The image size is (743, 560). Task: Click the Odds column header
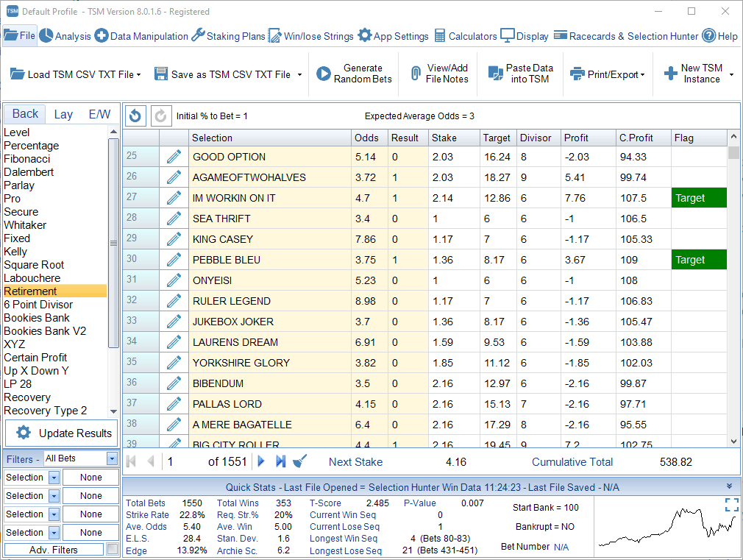[x=369, y=138]
